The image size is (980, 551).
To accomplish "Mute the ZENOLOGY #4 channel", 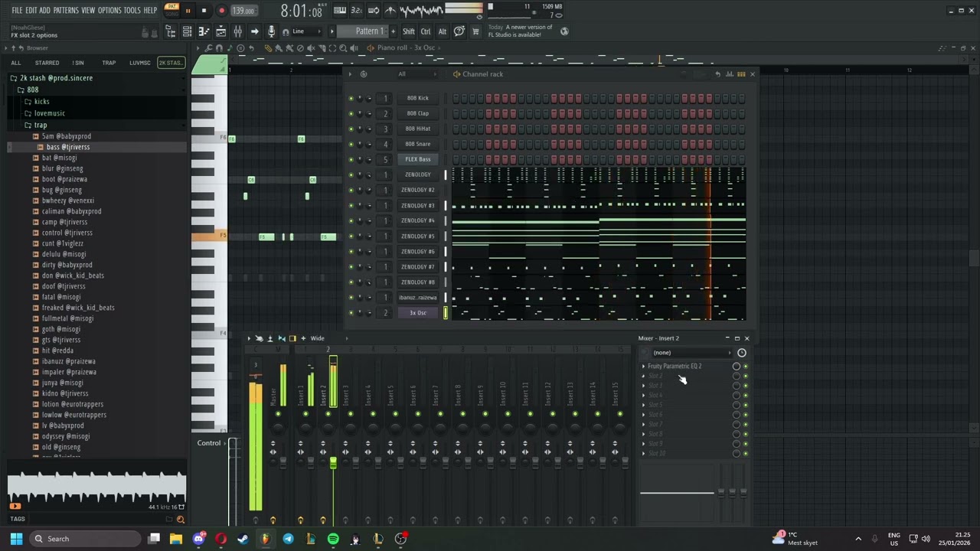I will coord(351,220).
